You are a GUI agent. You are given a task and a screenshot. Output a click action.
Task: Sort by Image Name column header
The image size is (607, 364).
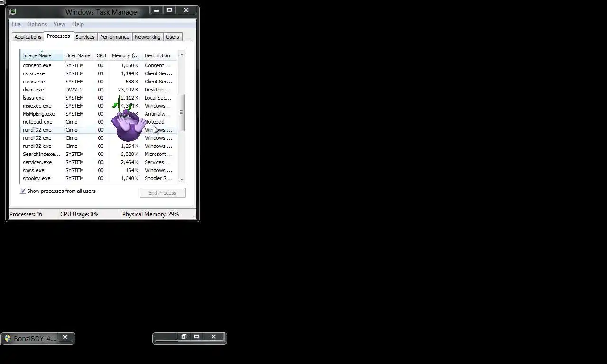pyautogui.click(x=41, y=55)
